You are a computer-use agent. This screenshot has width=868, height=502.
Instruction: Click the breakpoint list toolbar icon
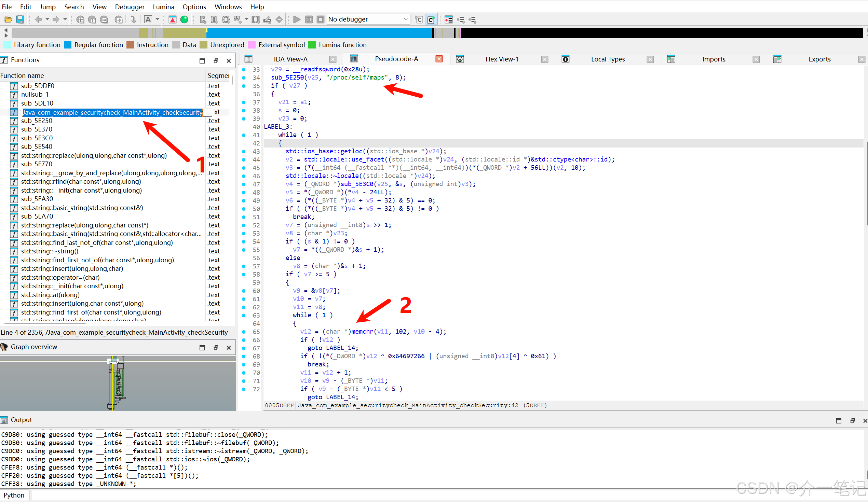coord(448,19)
